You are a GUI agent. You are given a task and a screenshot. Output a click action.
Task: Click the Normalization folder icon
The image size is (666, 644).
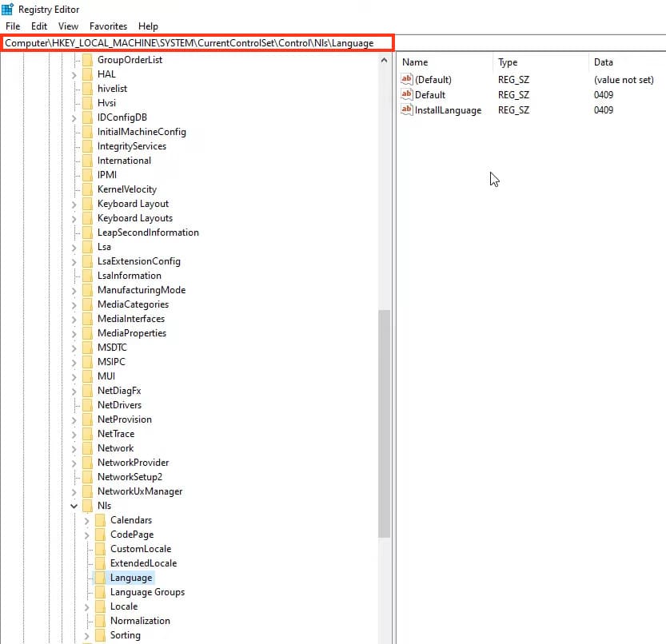[x=100, y=621]
